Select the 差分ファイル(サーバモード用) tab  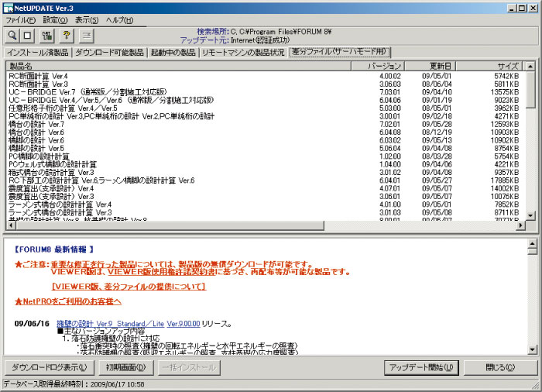tap(340, 52)
